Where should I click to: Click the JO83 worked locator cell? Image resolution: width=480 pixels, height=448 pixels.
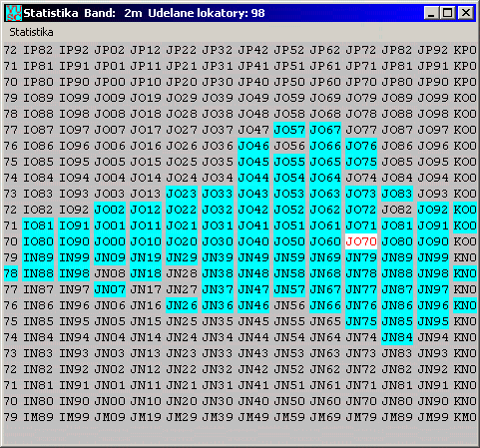tap(397, 194)
